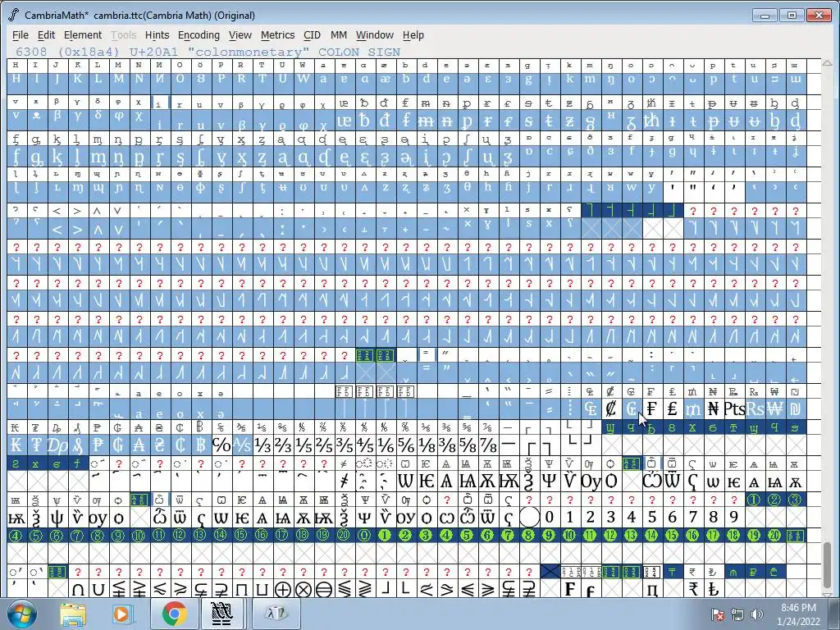Select the large digit 0 glyph cell

click(x=549, y=517)
